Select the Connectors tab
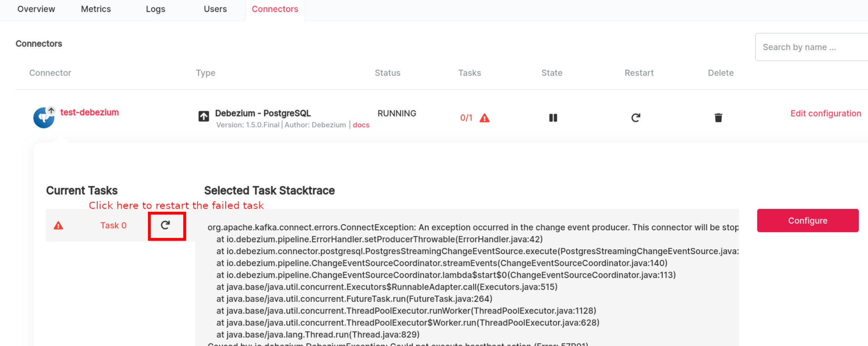The height and width of the screenshot is (346, 868). tap(275, 9)
